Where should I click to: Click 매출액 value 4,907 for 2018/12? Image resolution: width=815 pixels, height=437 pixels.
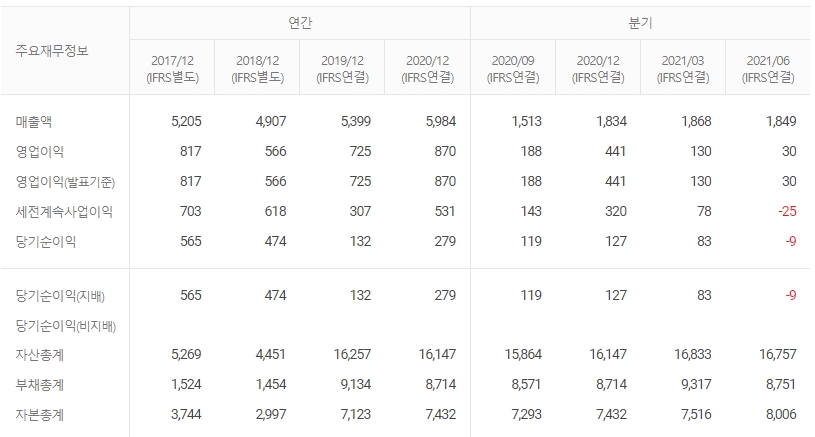click(x=271, y=122)
